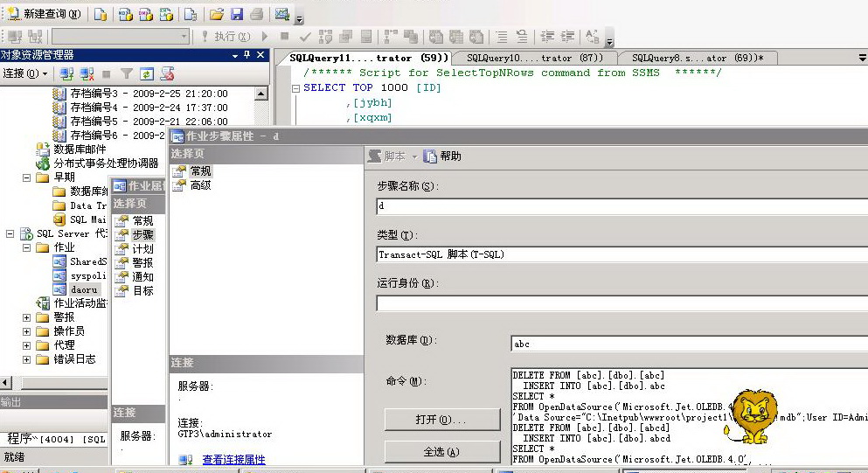868x473 pixels.
Task: Open a file with the folder icon
Action: (x=217, y=14)
